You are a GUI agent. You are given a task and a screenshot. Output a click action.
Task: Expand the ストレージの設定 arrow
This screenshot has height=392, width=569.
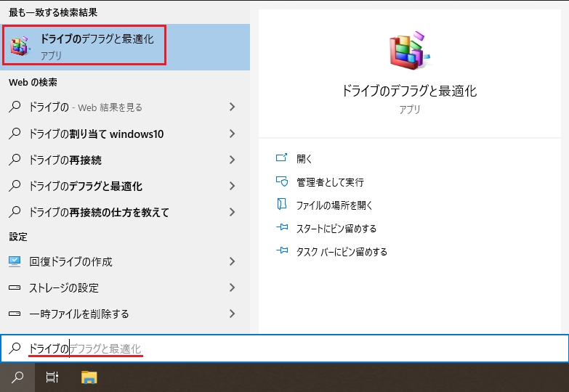click(232, 287)
